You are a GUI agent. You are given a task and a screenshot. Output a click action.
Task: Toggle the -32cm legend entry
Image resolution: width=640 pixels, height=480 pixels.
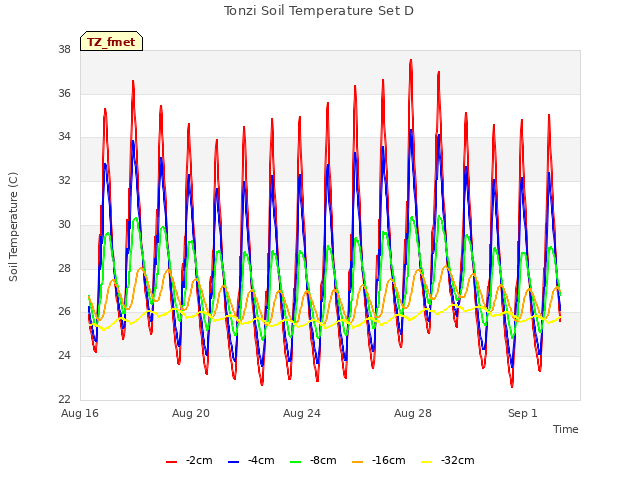coord(448,461)
